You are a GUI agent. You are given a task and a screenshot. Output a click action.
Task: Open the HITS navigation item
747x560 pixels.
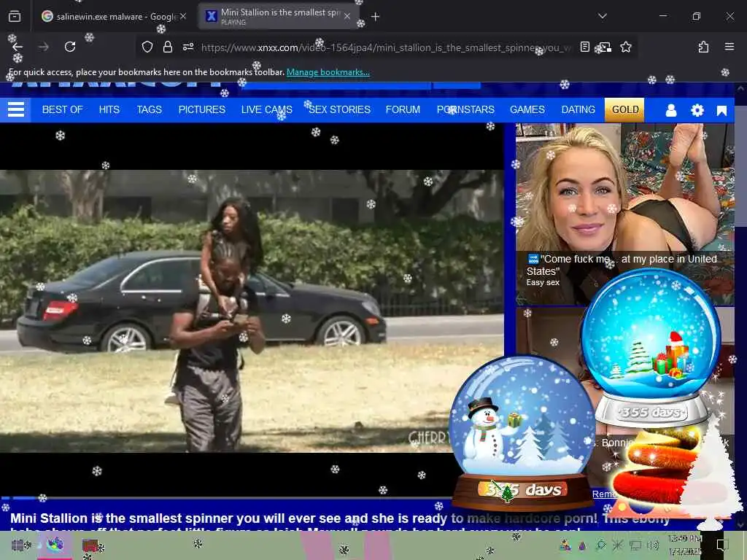coord(109,109)
